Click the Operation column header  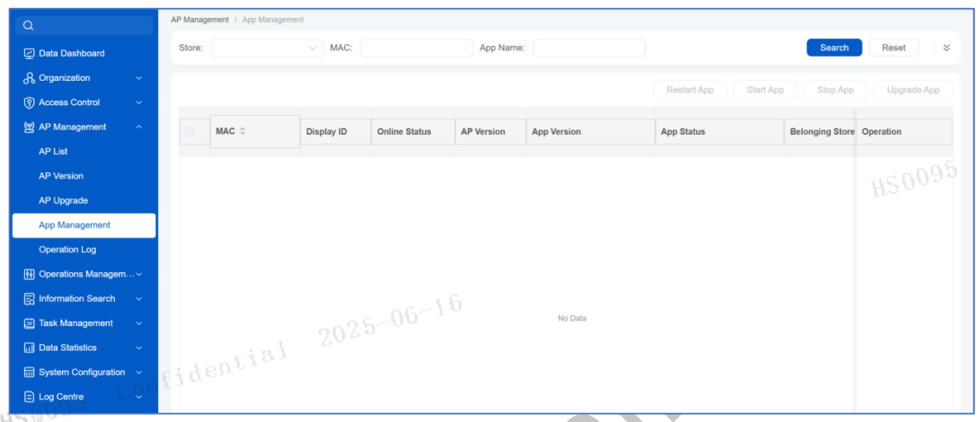905,131
